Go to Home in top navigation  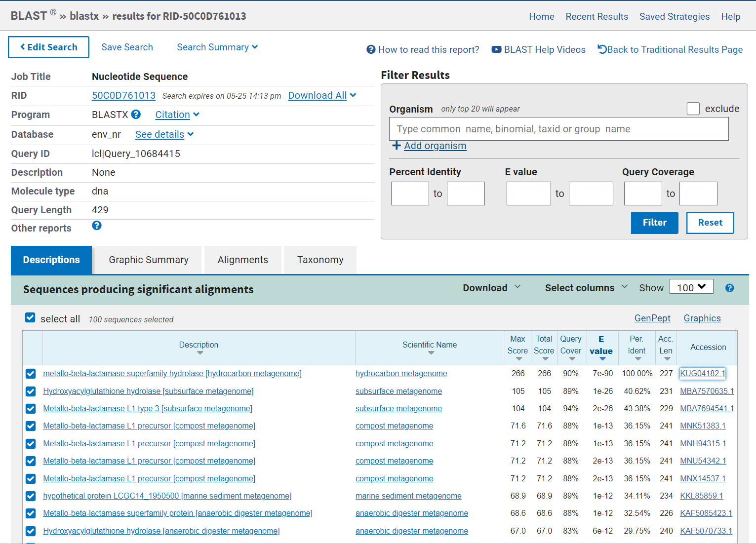pyautogui.click(x=542, y=17)
